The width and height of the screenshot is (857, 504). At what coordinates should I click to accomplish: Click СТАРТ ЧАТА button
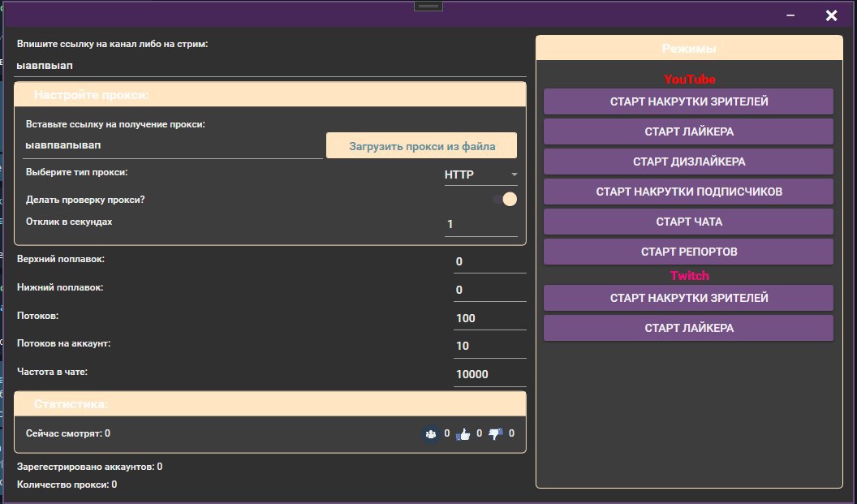[x=689, y=222]
